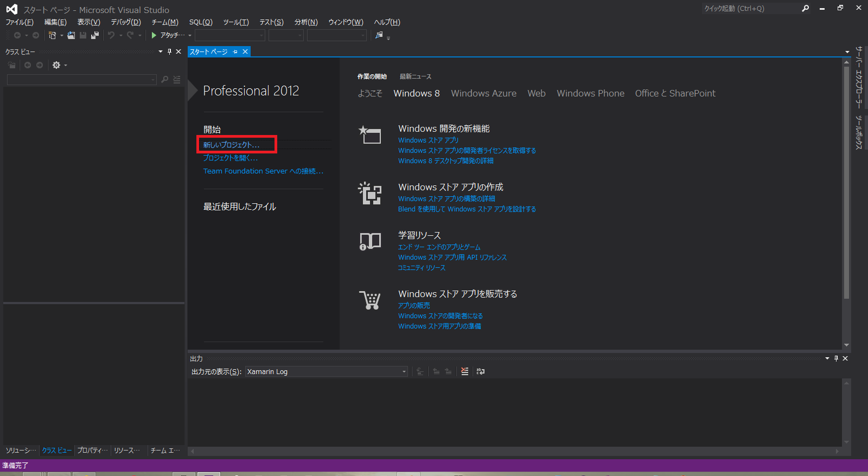
Task: Open the New Project icon dropdown arrow
Action: (61, 35)
